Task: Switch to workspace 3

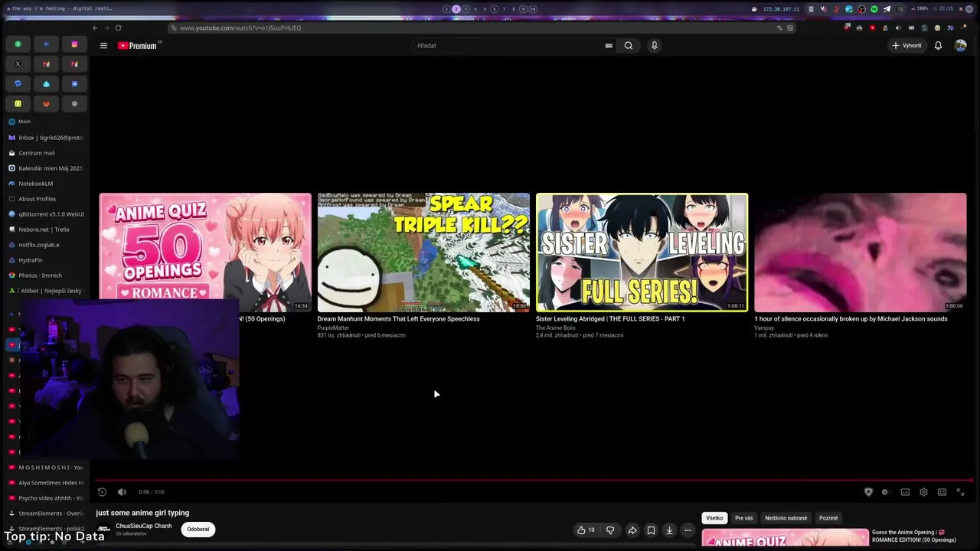Action: click(465, 9)
